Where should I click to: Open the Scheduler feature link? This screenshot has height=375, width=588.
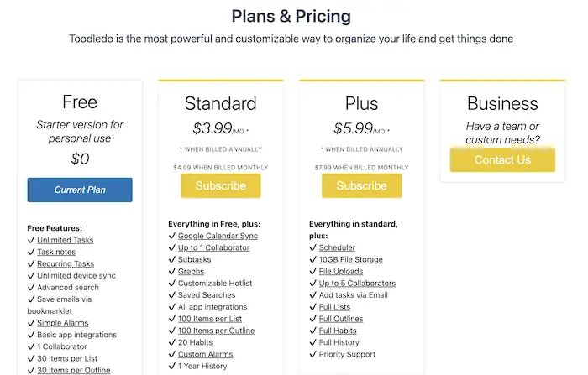point(337,248)
